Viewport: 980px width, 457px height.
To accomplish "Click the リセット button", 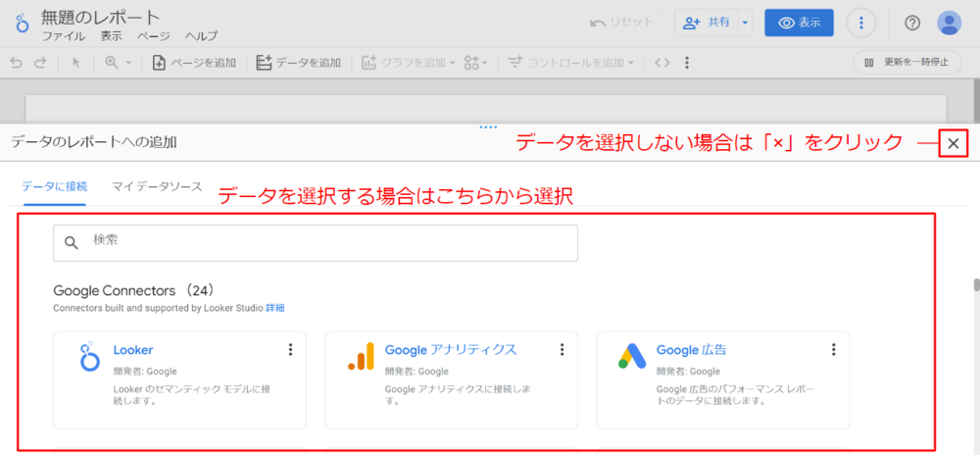I will pos(621,23).
